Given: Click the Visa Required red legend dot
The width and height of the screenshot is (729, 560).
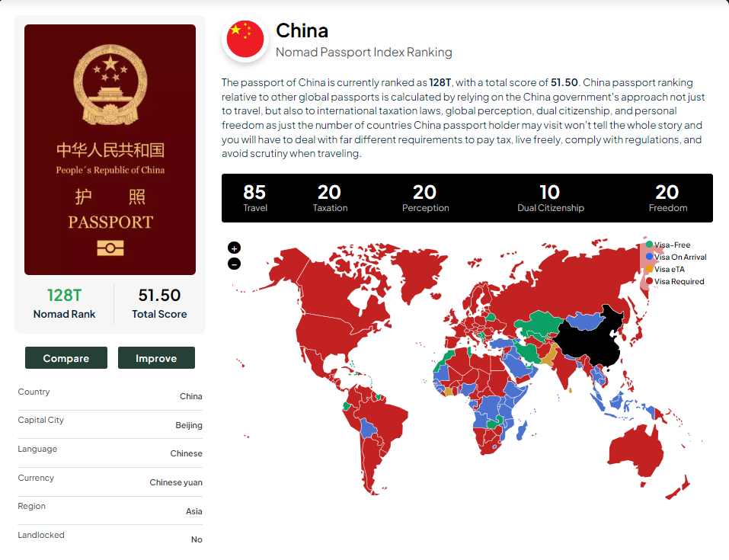Looking at the screenshot, I should coord(650,281).
